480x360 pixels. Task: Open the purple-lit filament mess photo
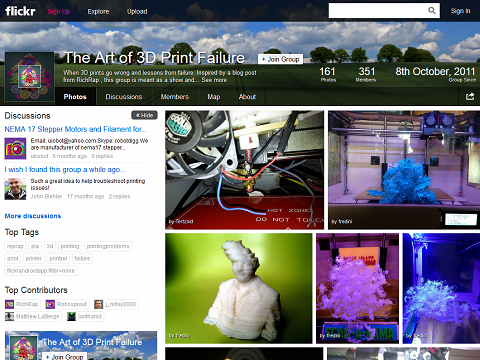tap(357, 288)
